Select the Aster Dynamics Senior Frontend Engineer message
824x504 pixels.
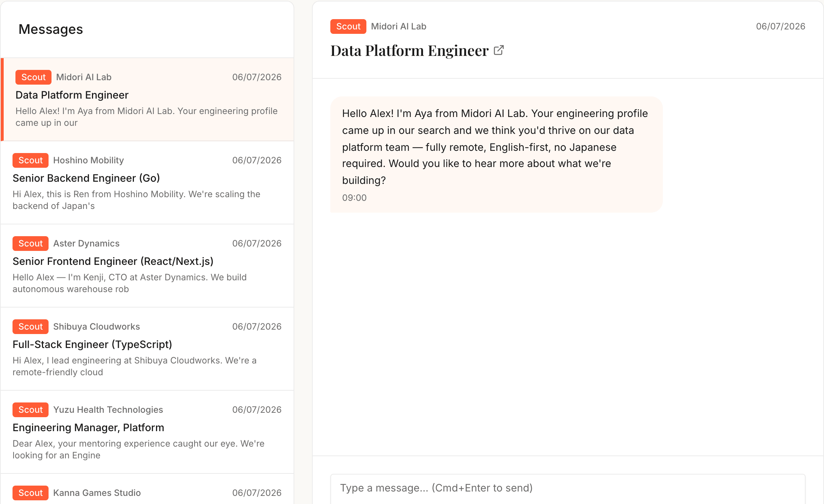(148, 266)
